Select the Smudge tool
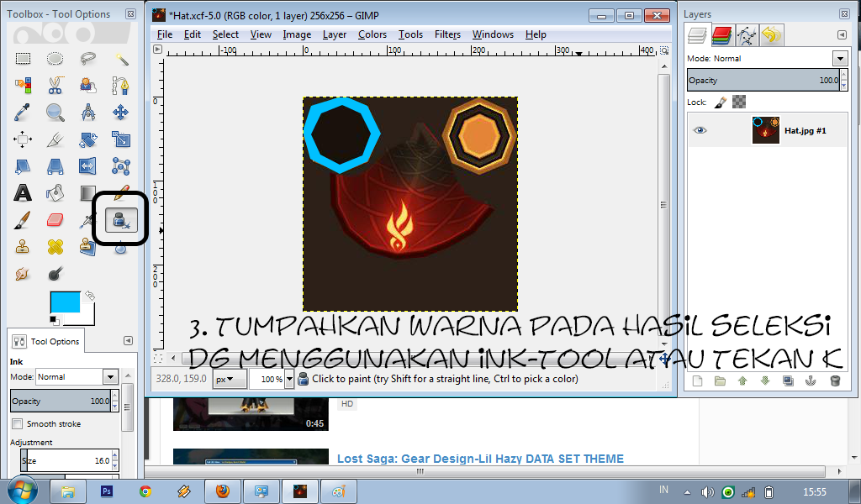The image size is (861, 504). [23, 274]
